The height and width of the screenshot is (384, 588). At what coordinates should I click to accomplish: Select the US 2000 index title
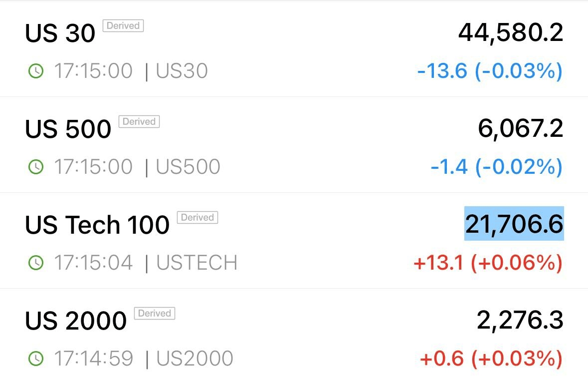point(76,321)
